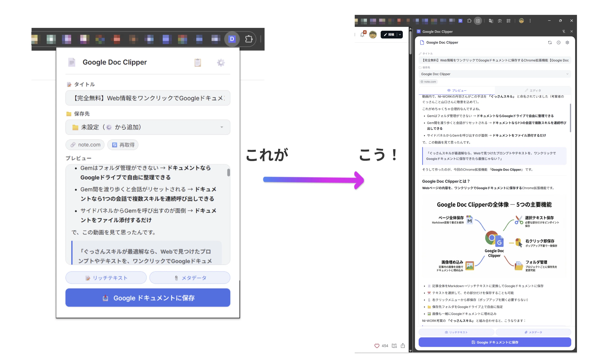Toggle the side panel icon in the right toolbar

click(478, 21)
